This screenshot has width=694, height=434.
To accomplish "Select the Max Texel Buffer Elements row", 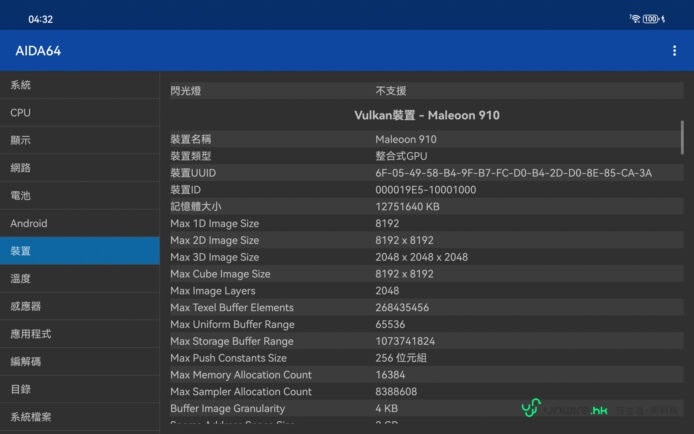I will (427, 307).
